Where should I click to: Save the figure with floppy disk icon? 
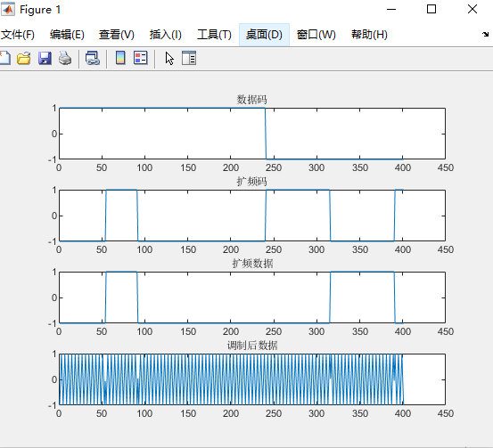(x=45, y=59)
